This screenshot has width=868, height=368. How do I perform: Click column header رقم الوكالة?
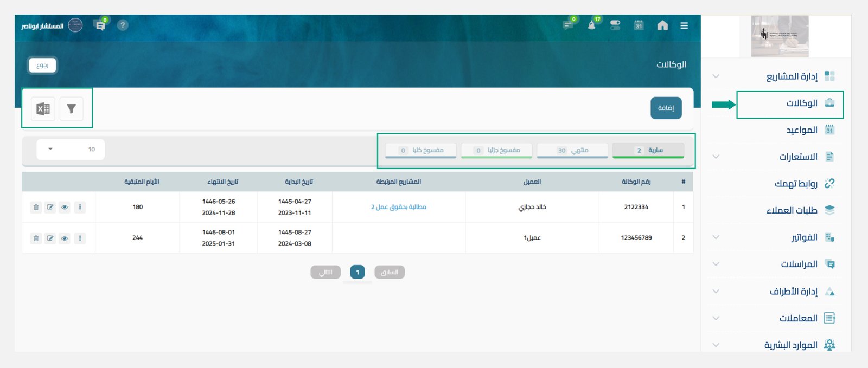[x=636, y=182]
